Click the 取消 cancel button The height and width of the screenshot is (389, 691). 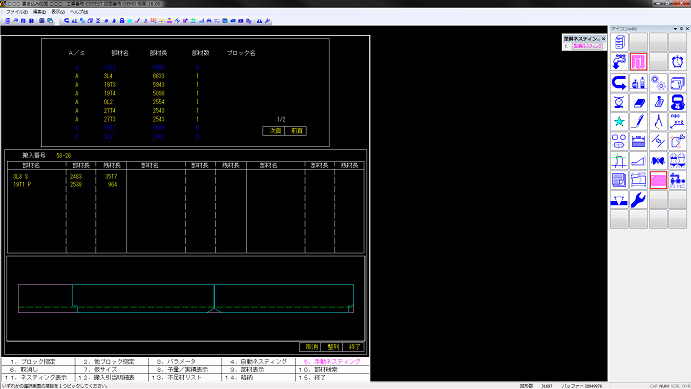pyautogui.click(x=310, y=347)
